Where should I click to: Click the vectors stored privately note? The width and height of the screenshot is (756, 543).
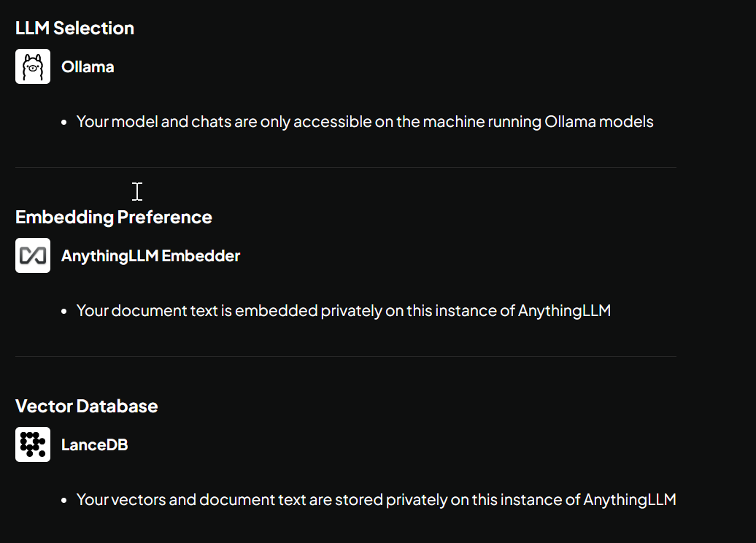376,500
